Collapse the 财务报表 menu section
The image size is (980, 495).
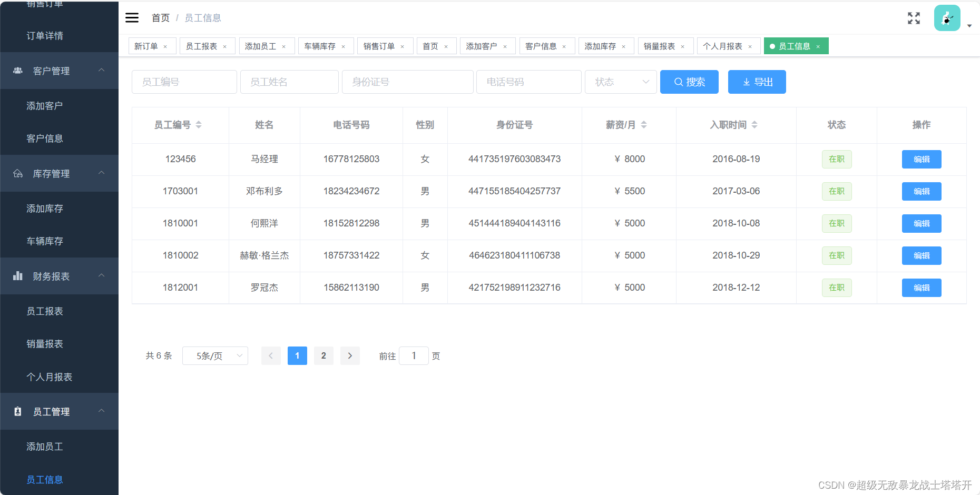click(x=102, y=275)
